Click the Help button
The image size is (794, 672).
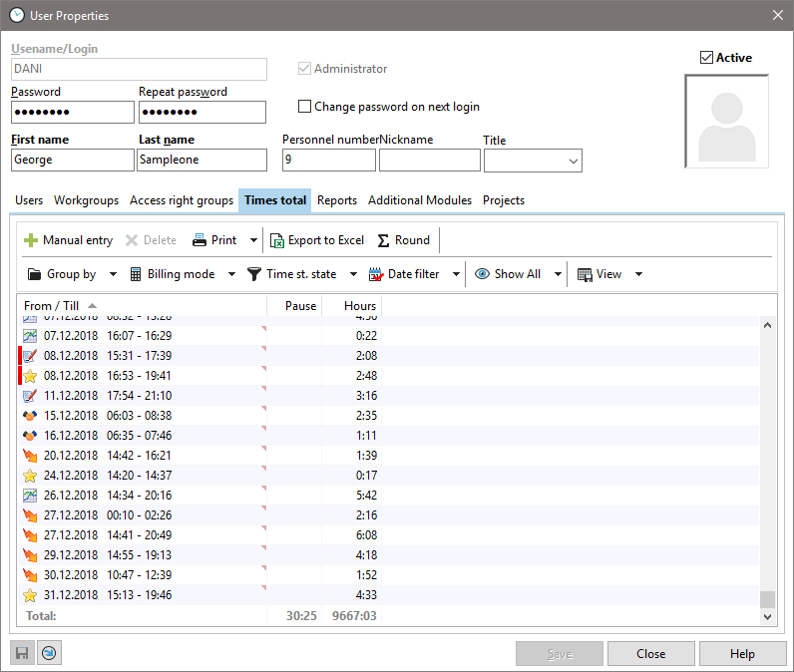(x=742, y=654)
